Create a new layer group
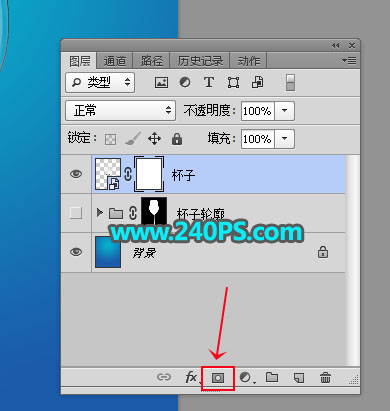This screenshot has height=411, width=390. (x=272, y=377)
